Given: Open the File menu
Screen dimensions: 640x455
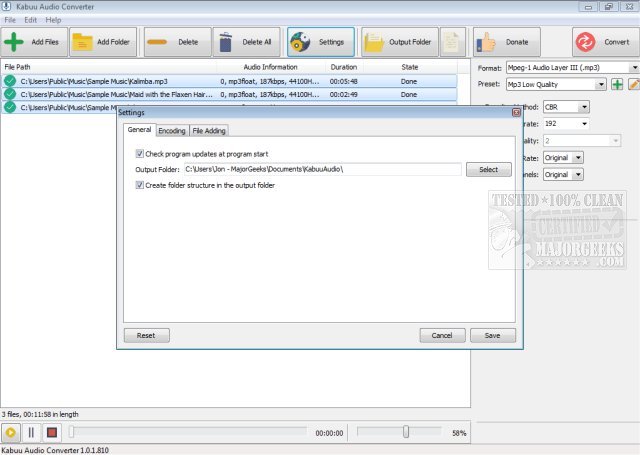Looking at the screenshot, I should click(10, 20).
